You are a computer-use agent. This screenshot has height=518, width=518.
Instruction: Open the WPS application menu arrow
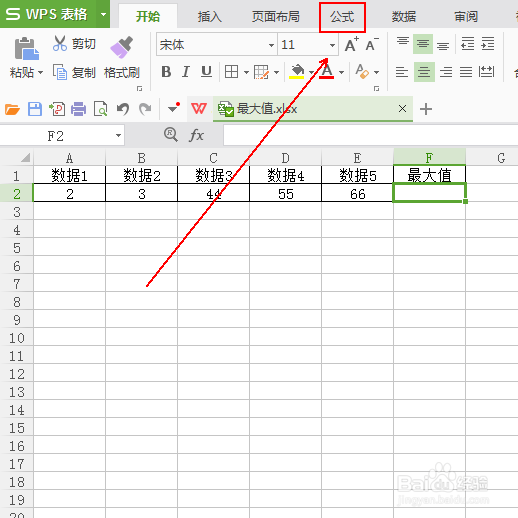coord(103,14)
